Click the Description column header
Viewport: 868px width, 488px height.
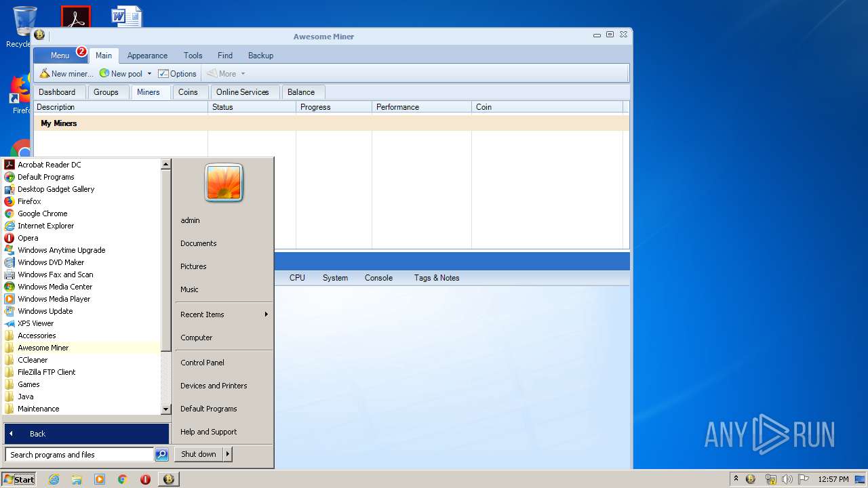coord(121,107)
